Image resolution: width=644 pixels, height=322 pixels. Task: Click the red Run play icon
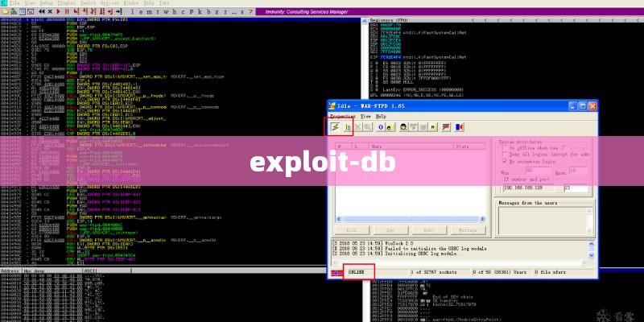click(58, 11)
